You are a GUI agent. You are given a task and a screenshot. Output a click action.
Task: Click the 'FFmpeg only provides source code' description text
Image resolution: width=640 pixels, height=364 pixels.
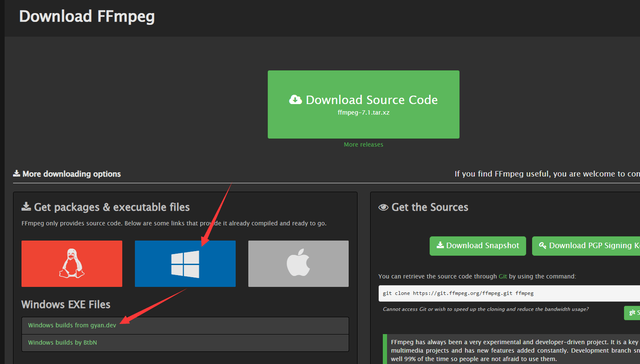pos(174,223)
